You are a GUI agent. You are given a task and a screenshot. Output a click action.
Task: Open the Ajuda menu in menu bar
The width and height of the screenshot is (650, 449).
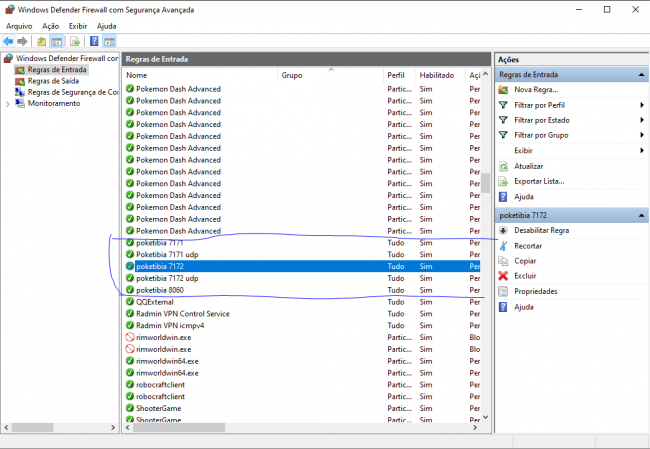pyautogui.click(x=107, y=26)
